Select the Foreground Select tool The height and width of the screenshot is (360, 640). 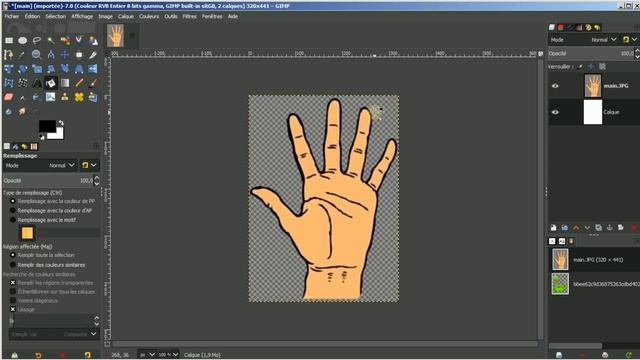click(93, 40)
